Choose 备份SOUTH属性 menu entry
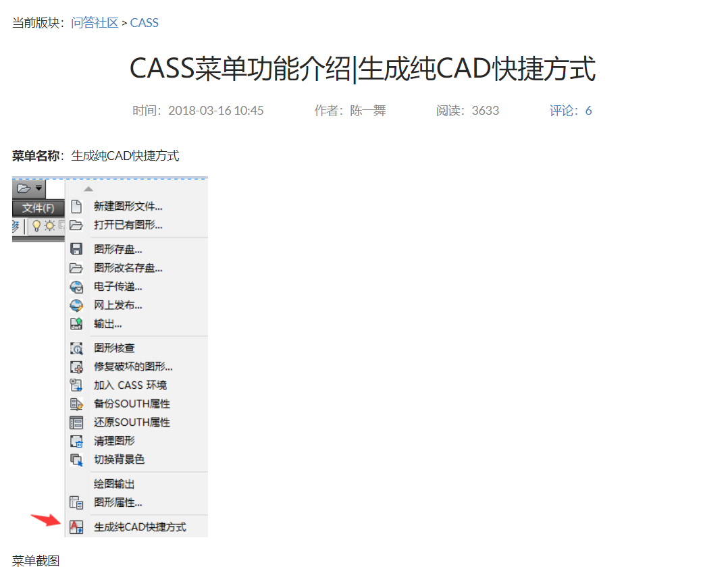This screenshot has height=569, width=728. [x=132, y=404]
